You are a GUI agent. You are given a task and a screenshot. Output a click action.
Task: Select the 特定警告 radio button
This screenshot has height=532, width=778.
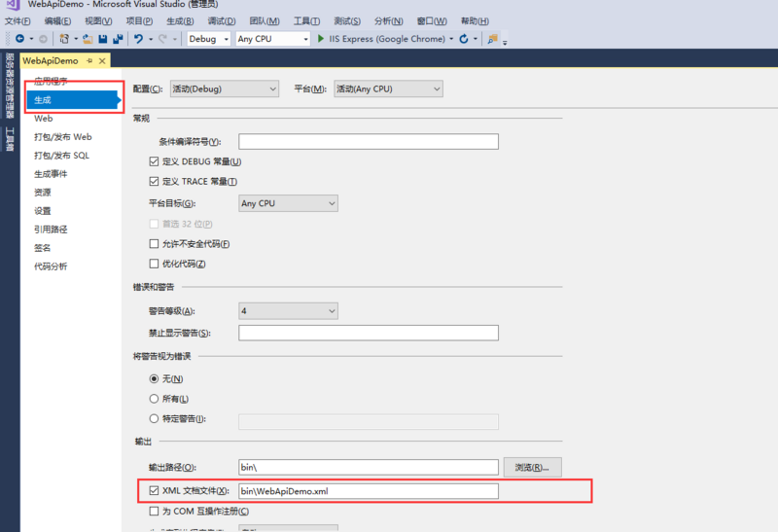154,418
